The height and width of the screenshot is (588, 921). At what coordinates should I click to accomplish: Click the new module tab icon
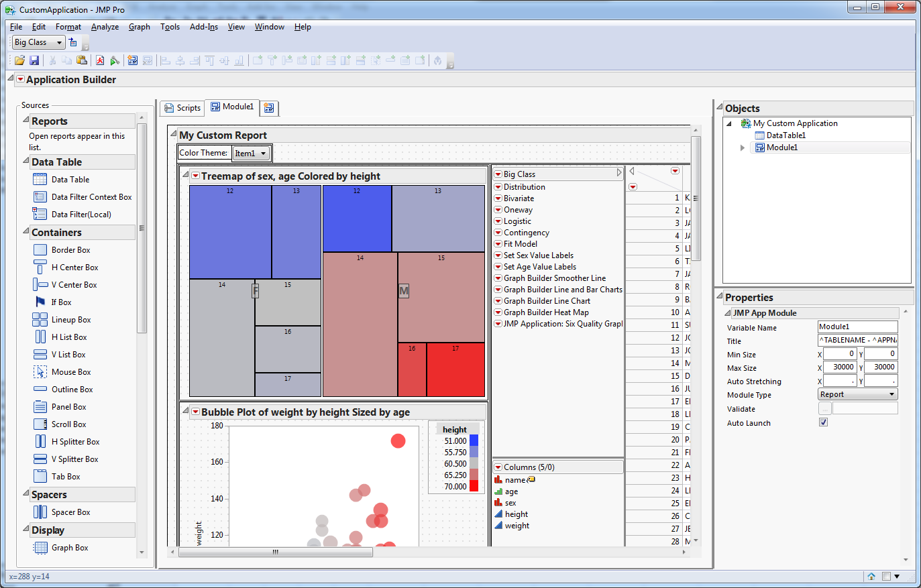tap(268, 108)
